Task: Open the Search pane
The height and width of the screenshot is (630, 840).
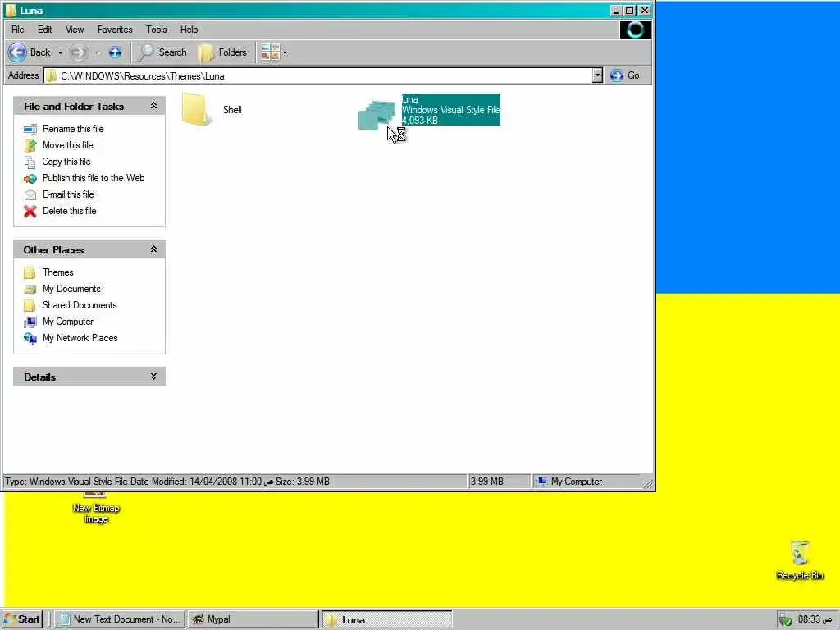Action: pos(162,52)
